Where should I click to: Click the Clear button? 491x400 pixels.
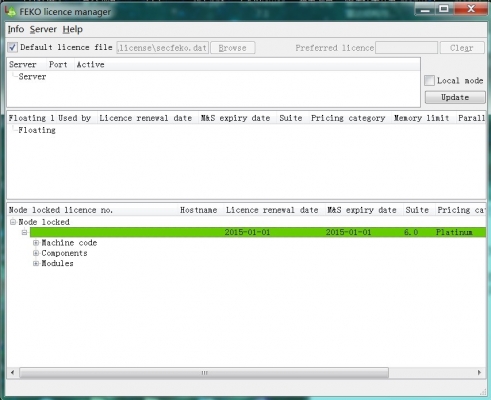[x=462, y=48]
